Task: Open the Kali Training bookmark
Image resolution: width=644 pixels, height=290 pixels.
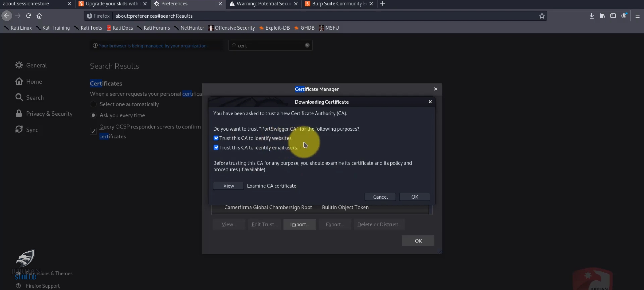Action: (x=53, y=28)
